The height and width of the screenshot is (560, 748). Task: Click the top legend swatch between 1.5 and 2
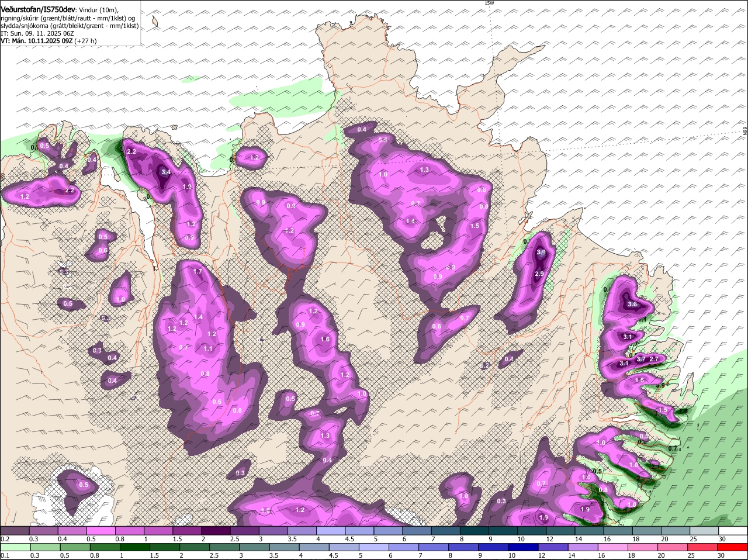pyautogui.click(x=187, y=530)
